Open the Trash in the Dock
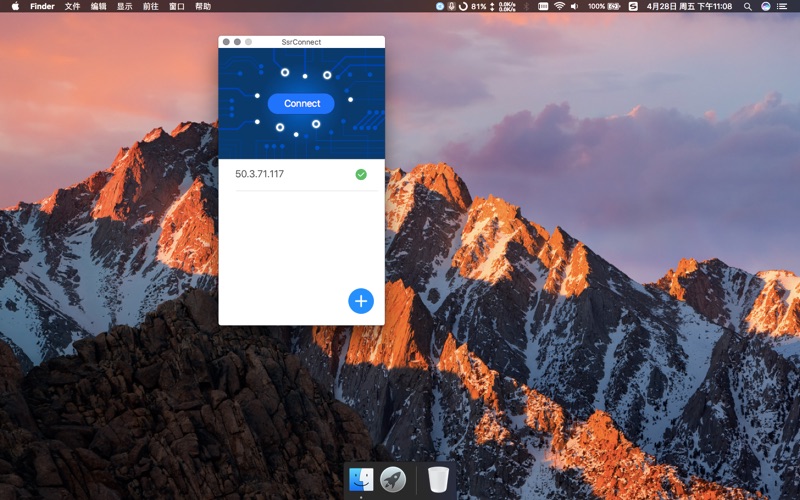The width and height of the screenshot is (800, 500). click(x=438, y=480)
